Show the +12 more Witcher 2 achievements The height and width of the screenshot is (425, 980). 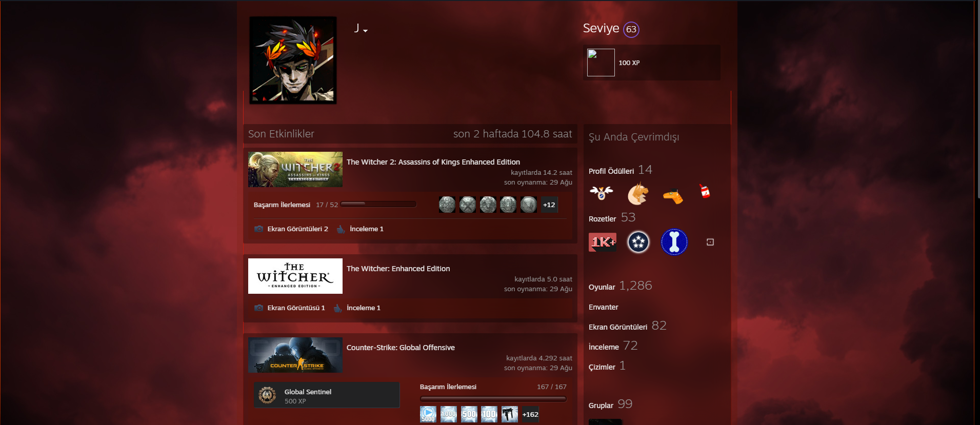(549, 205)
